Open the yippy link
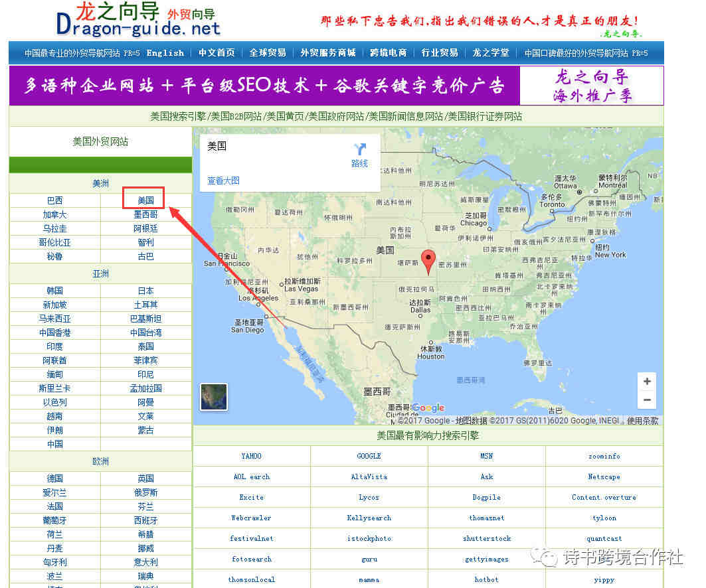Viewport: 706px width, 588px height. click(x=604, y=580)
